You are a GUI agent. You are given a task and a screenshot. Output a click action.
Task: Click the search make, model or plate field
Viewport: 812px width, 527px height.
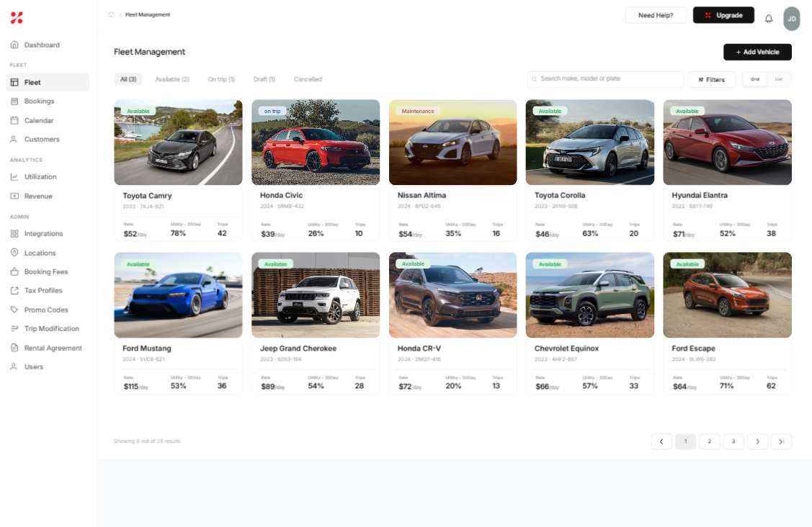click(x=605, y=79)
